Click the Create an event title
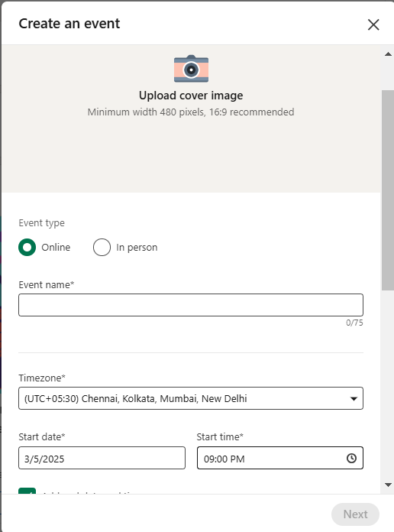Image resolution: width=394 pixels, height=532 pixels. pyautogui.click(x=69, y=24)
